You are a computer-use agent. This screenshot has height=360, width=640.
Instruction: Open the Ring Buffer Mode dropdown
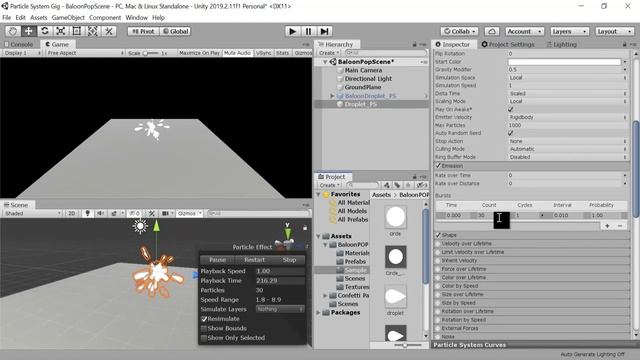click(x=568, y=157)
